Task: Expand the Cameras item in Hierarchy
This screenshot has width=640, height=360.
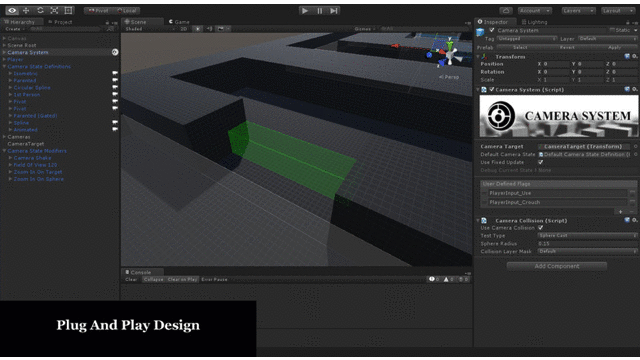Action: (4, 137)
